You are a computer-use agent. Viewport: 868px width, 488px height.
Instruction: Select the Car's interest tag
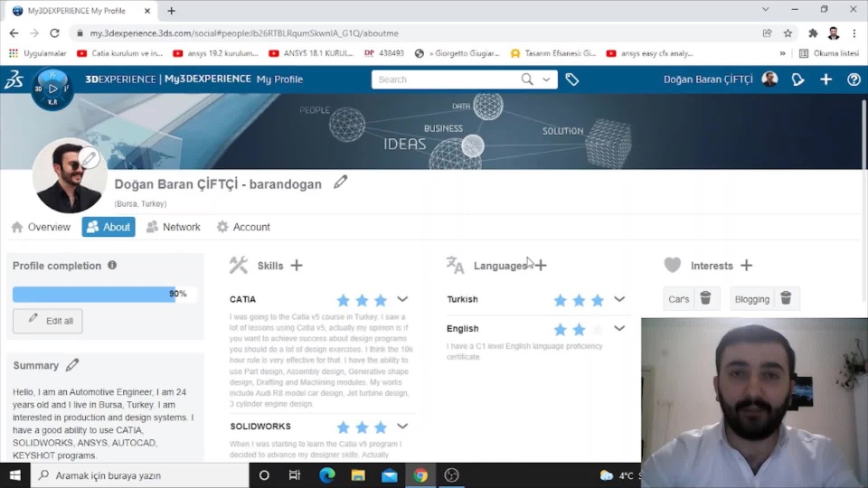click(x=679, y=299)
